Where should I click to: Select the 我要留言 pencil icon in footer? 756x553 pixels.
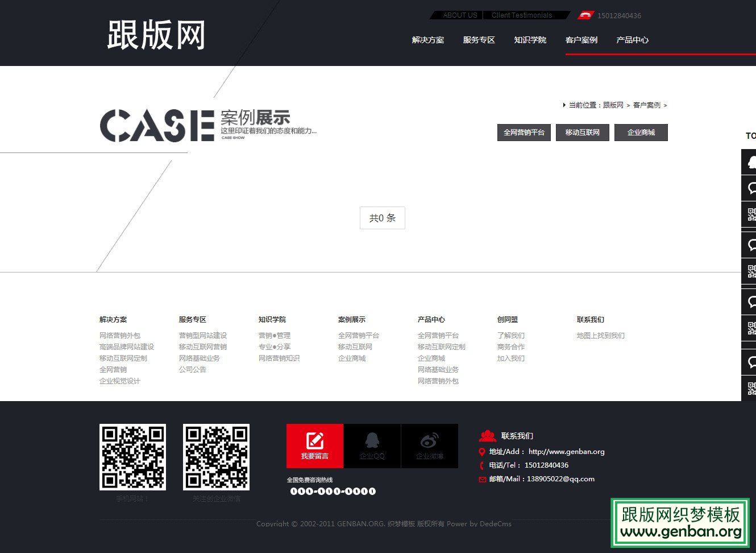(313, 439)
